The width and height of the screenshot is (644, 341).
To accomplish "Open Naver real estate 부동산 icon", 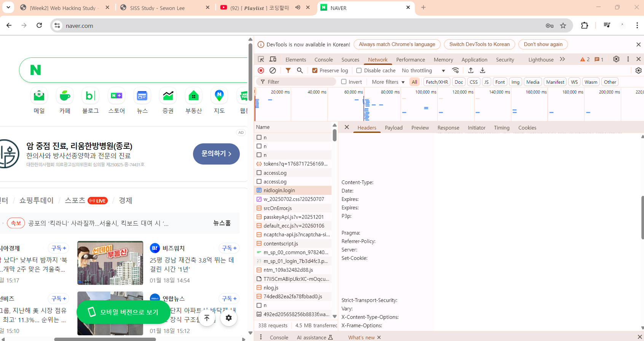I will tap(193, 96).
